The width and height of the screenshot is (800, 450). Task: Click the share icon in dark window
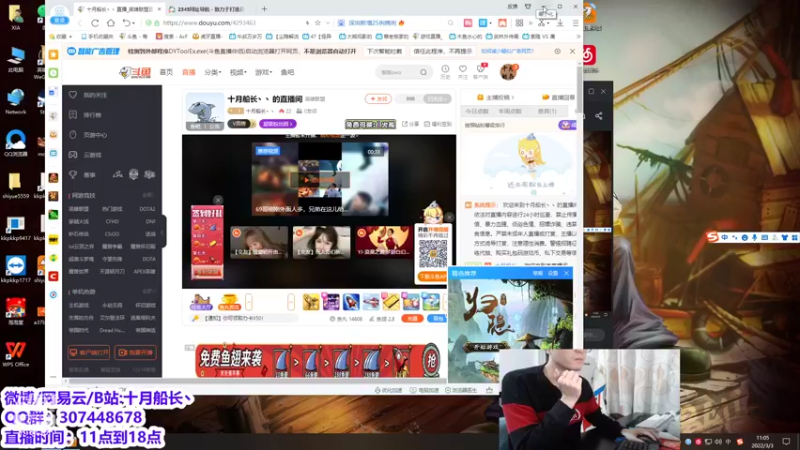pos(598,116)
